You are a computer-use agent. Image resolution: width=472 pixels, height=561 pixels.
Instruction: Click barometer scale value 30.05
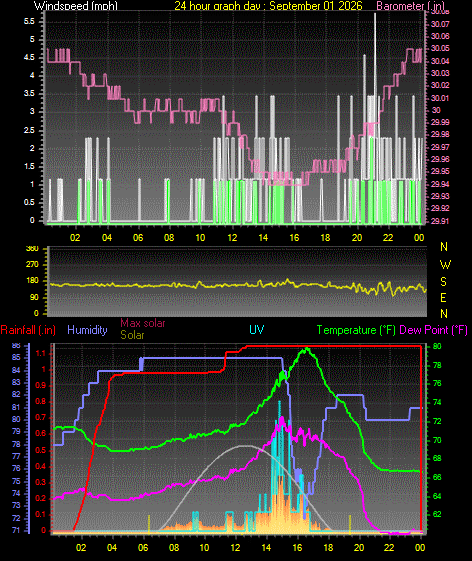(441, 48)
